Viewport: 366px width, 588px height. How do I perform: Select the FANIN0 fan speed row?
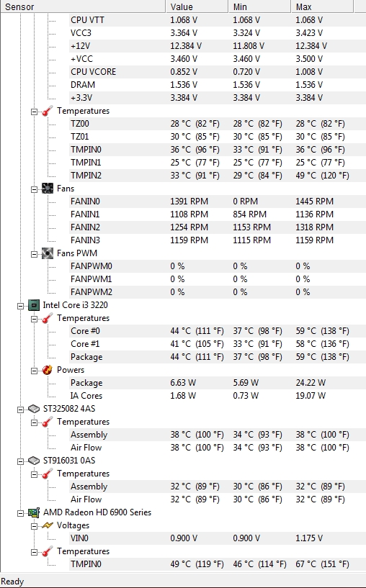click(218, 202)
